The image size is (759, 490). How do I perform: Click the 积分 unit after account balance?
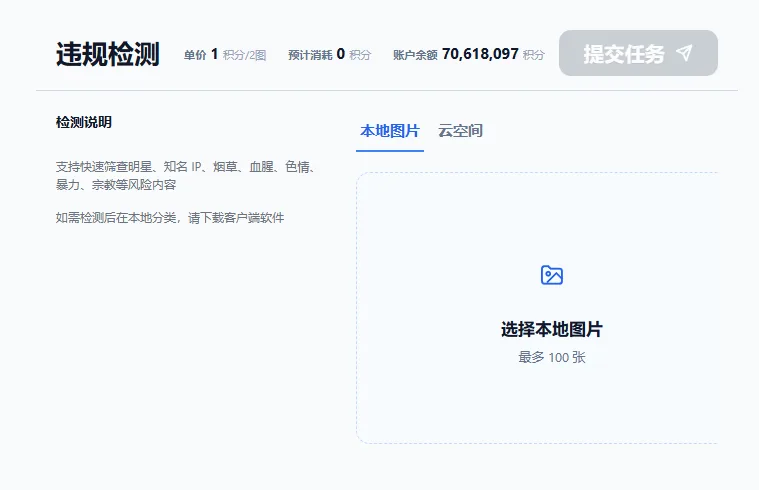pyautogui.click(x=534, y=55)
